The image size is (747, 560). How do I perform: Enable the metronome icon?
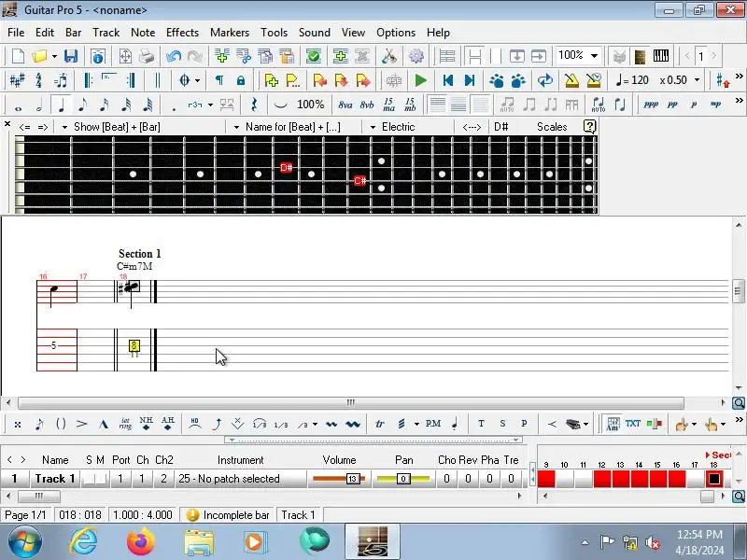pos(571,80)
